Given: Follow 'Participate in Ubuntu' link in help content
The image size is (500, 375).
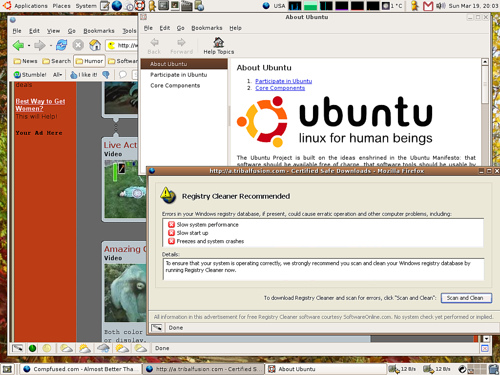Looking at the screenshot, I should click(x=283, y=81).
